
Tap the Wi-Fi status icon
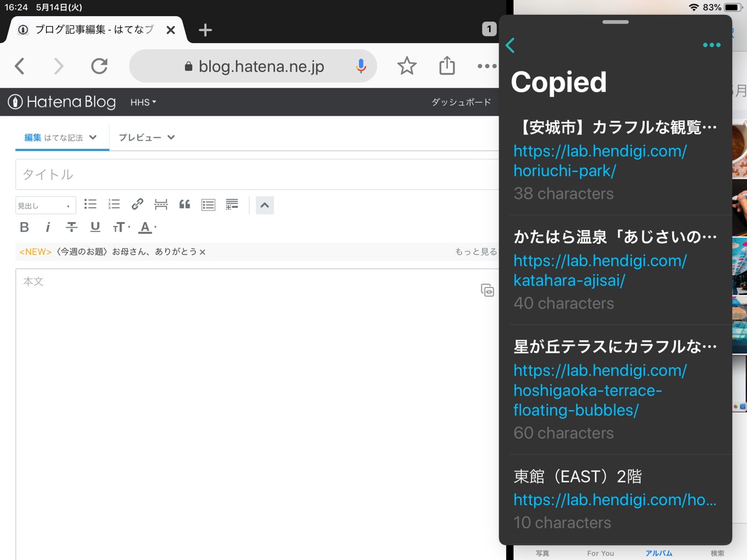(693, 7)
